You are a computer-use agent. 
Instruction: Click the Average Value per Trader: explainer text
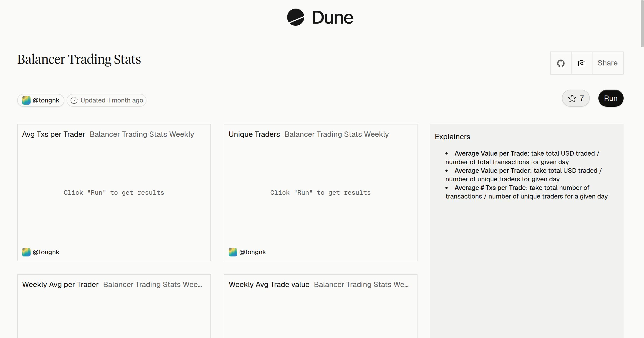tap(493, 171)
